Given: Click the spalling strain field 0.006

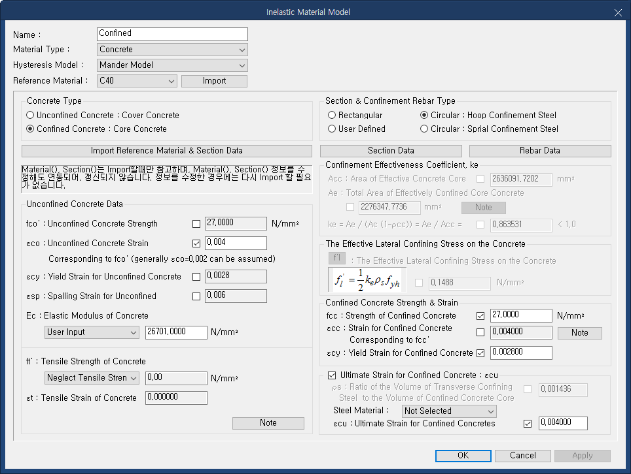Looking at the screenshot, I should tap(236, 296).
